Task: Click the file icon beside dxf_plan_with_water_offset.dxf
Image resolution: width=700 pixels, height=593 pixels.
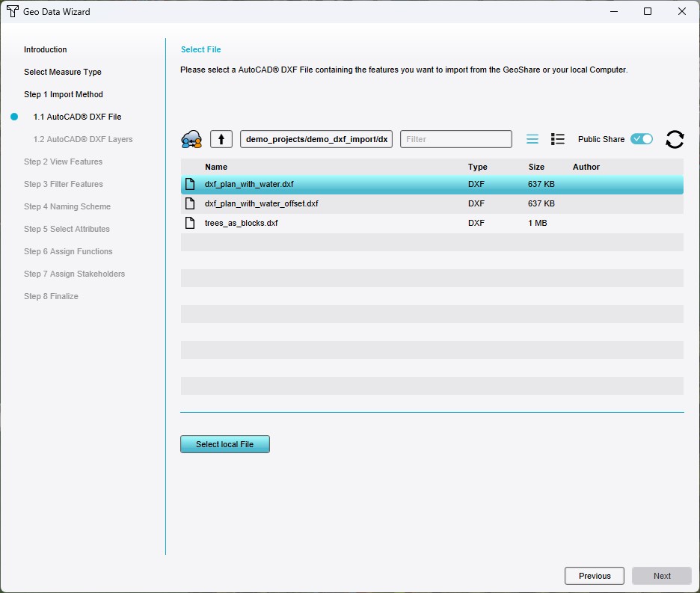Action: pos(189,203)
